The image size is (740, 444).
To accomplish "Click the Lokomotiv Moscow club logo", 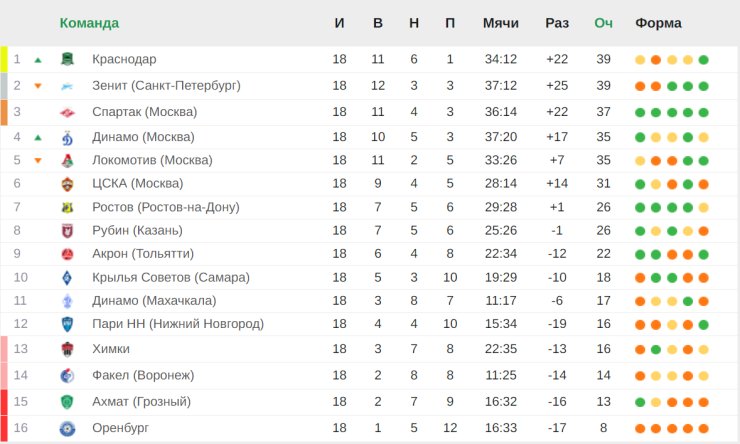I will 67,160.
